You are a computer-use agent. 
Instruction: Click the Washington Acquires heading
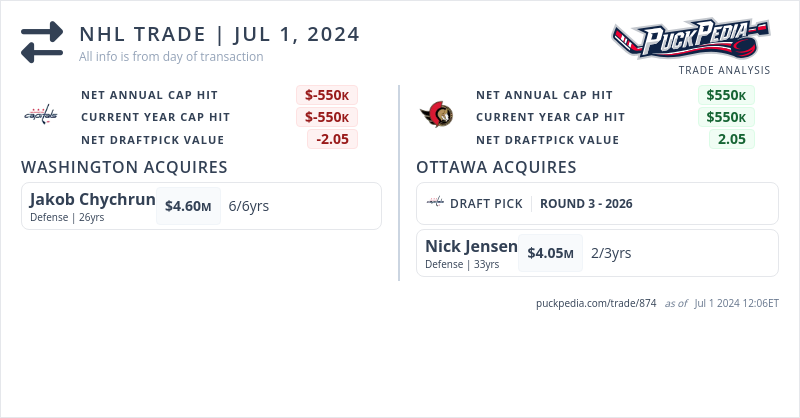[124, 167]
